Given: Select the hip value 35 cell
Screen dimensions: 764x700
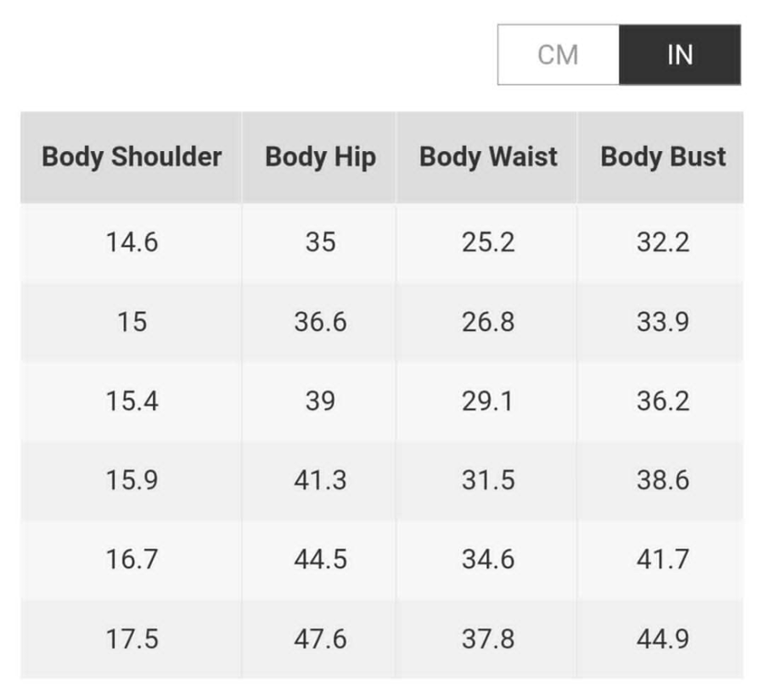Looking at the screenshot, I should [319, 243].
